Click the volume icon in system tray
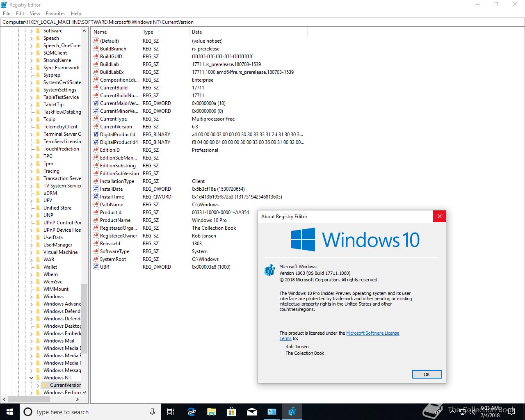The image size is (525, 420). coord(472,412)
